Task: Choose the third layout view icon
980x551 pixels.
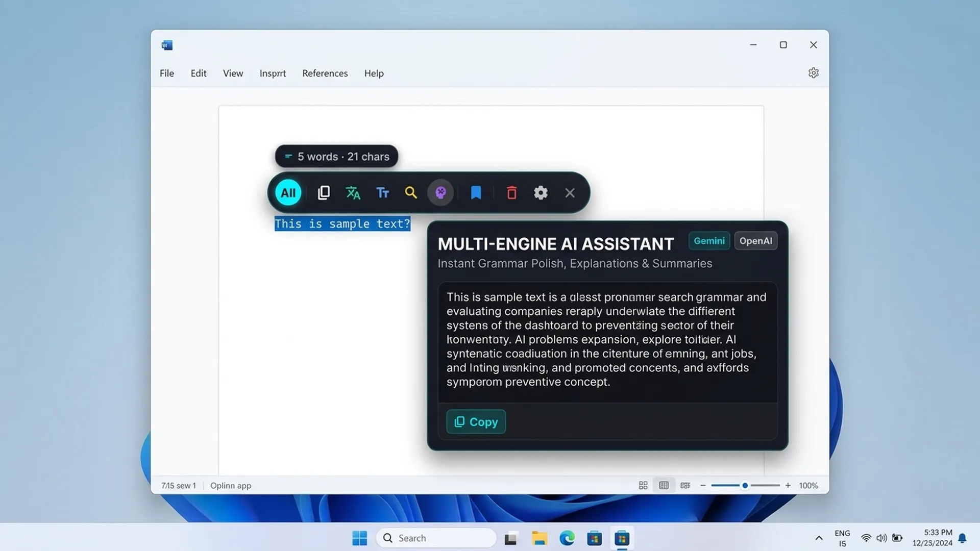Action: point(685,485)
